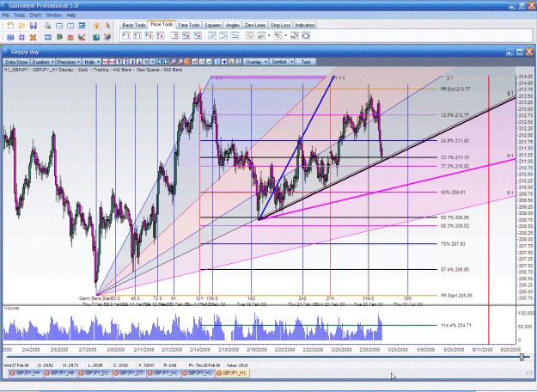This screenshot has width=537, height=392.
Task: Open the arrow next to Symbol
Action: tap(291, 62)
